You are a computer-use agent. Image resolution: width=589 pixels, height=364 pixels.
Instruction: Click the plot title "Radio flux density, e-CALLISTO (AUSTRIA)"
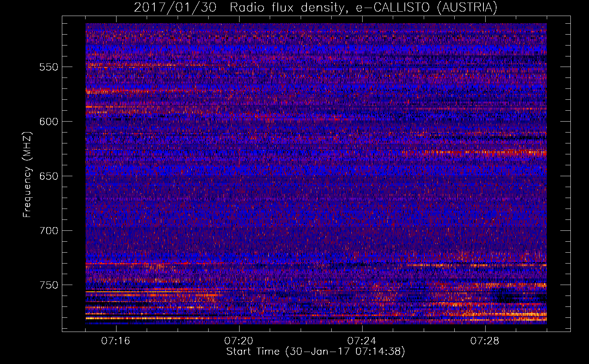pyautogui.click(x=363, y=8)
